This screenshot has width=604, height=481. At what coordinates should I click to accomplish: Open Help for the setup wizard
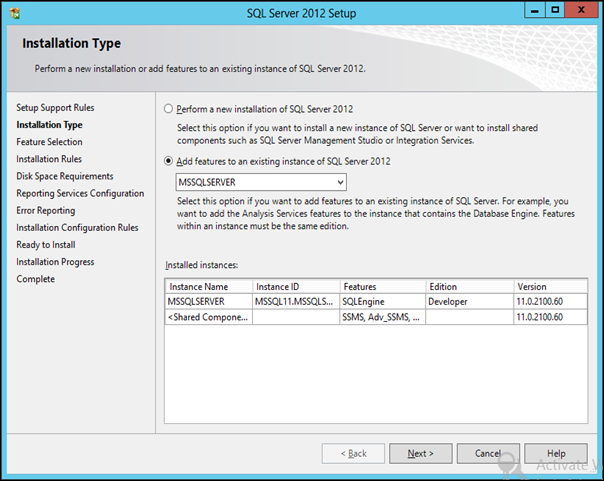[x=557, y=453]
